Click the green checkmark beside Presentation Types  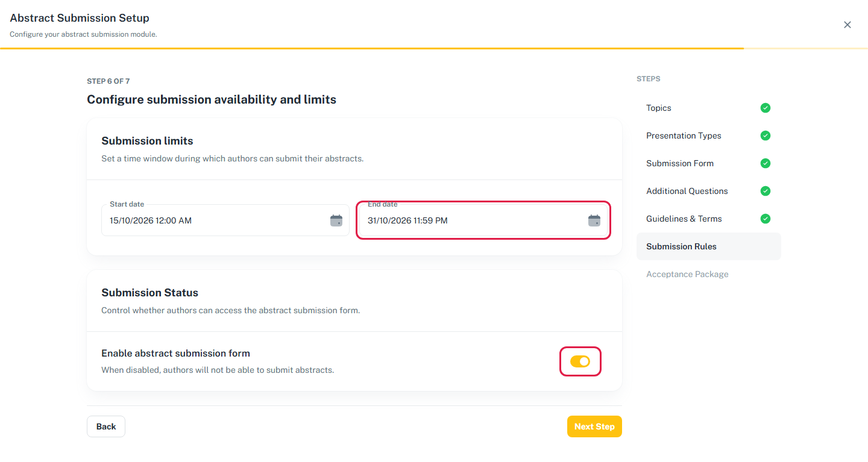766,136
